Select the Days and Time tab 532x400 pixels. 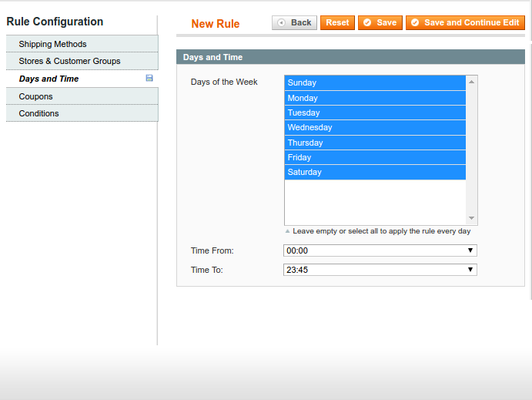pos(49,79)
